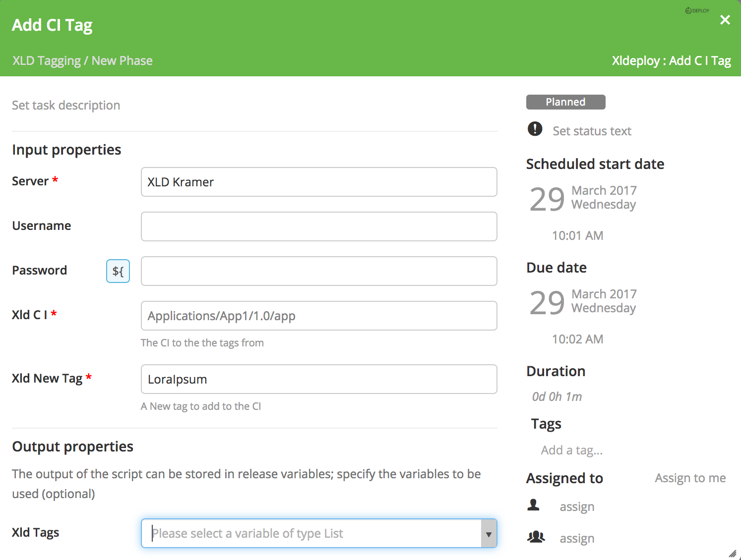The height and width of the screenshot is (560, 741).
Task: Click the Password input field
Action: tap(319, 271)
